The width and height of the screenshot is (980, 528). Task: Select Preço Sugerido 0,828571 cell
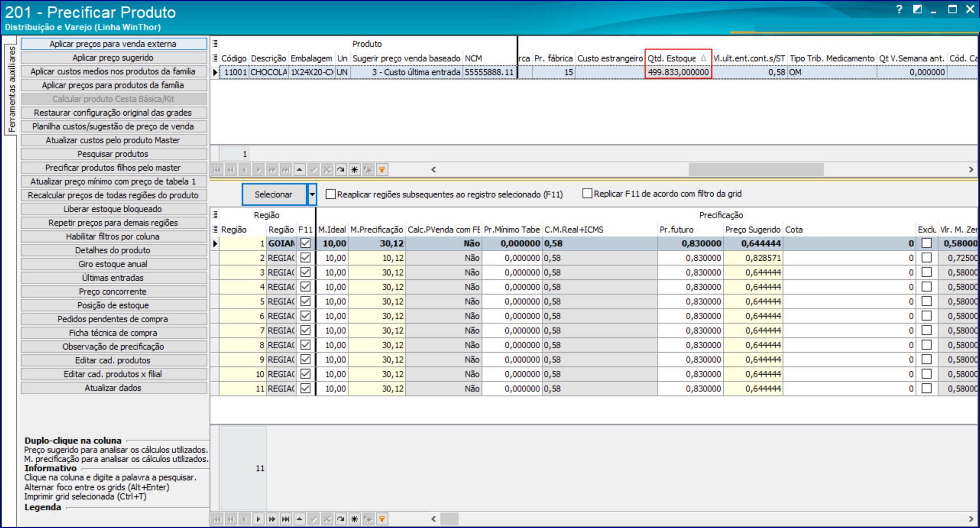(x=753, y=258)
